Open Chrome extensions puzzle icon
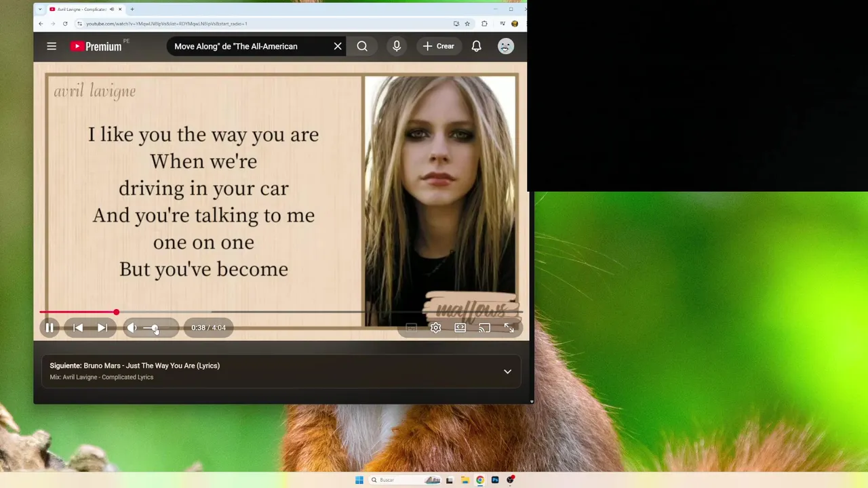Screen dimensions: 868x488 click(484, 24)
